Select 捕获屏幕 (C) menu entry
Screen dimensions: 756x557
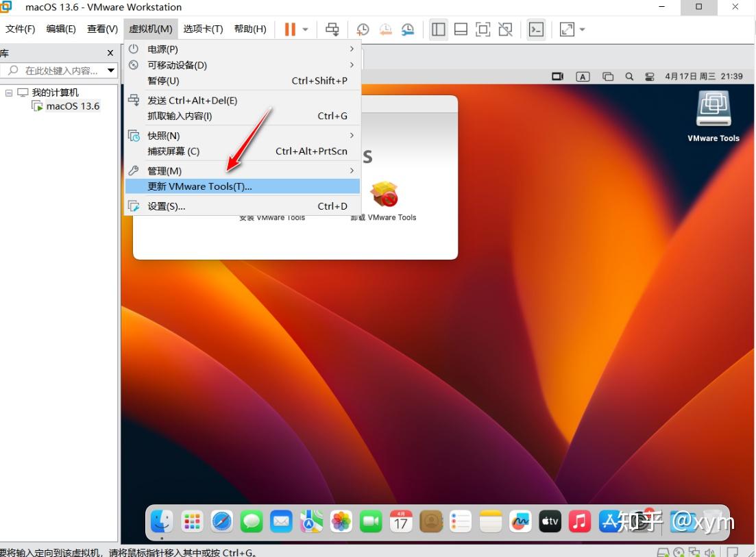[x=243, y=151]
